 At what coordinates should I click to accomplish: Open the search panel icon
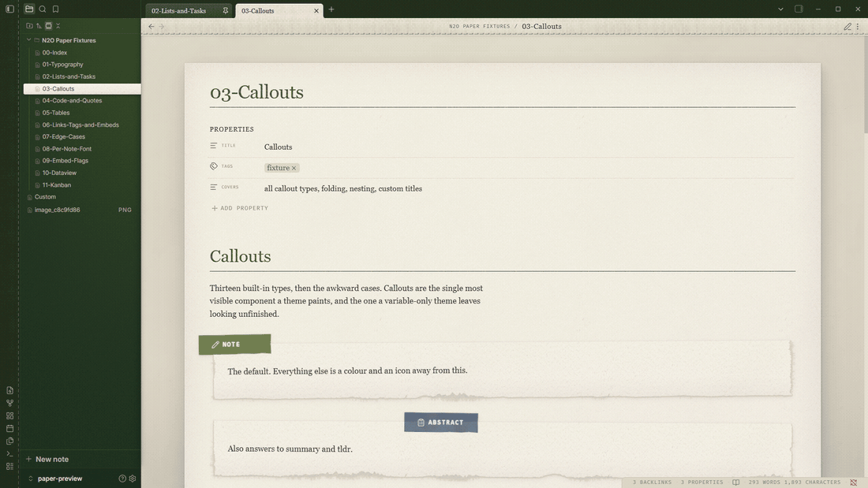click(x=43, y=9)
